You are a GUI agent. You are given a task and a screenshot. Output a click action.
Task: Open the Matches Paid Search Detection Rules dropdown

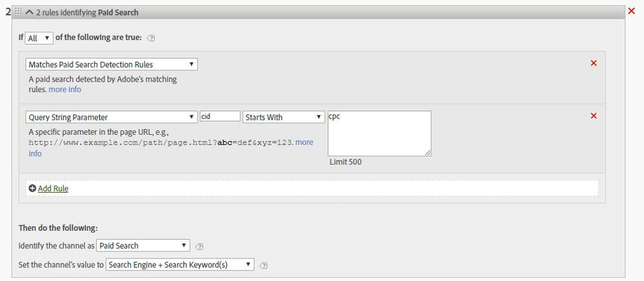(x=112, y=64)
